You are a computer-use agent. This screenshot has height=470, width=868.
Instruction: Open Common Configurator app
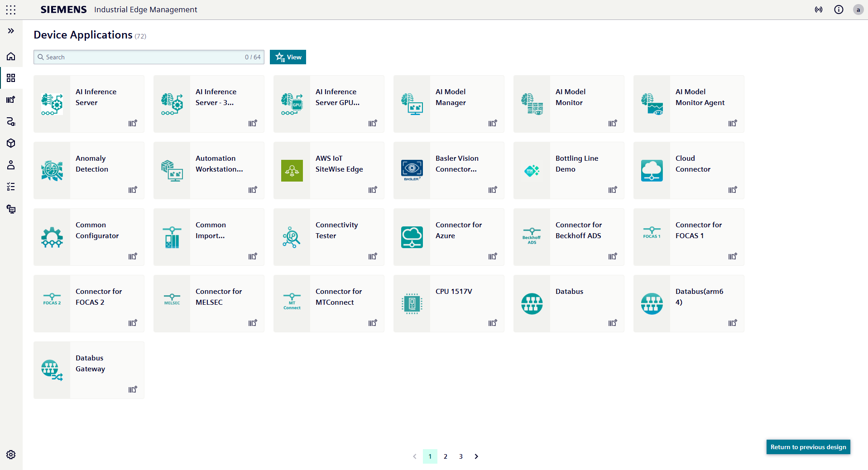[89, 237]
